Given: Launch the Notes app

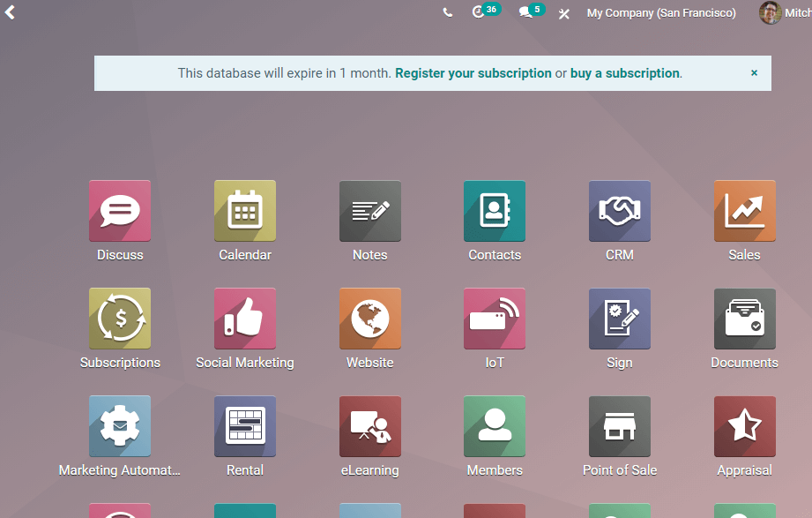Looking at the screenshot, I should 369,211.
